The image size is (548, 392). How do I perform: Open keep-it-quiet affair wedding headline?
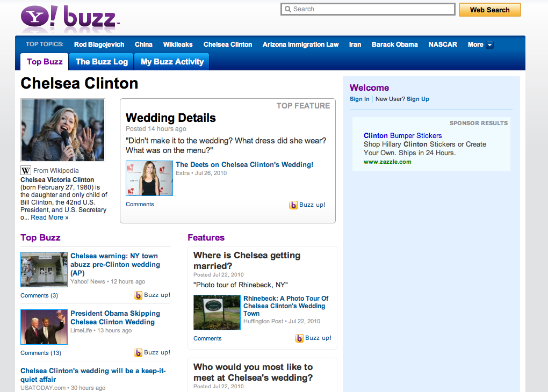point(93,375)
